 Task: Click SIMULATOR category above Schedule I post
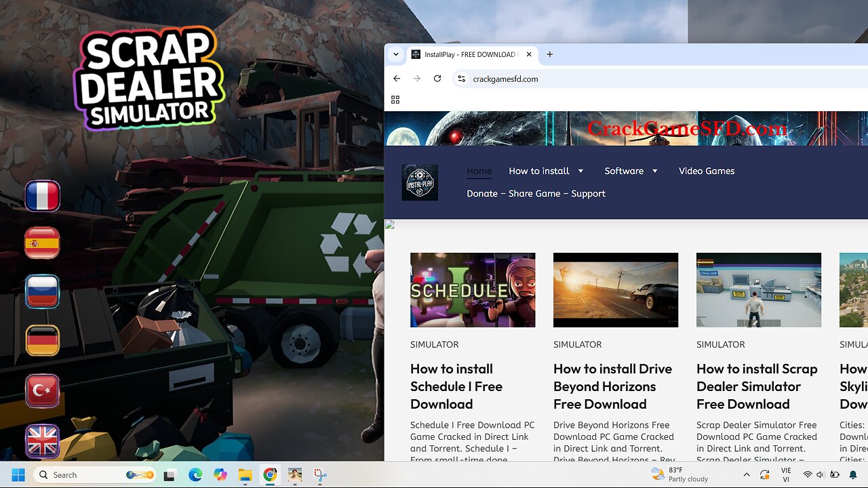pyautogui.click(x=435, y=344)
